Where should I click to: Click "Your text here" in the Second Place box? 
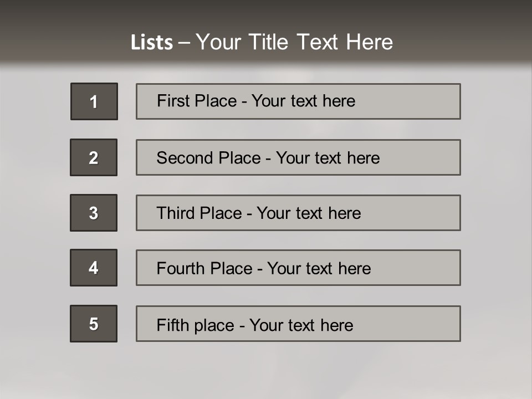[328, 158]
